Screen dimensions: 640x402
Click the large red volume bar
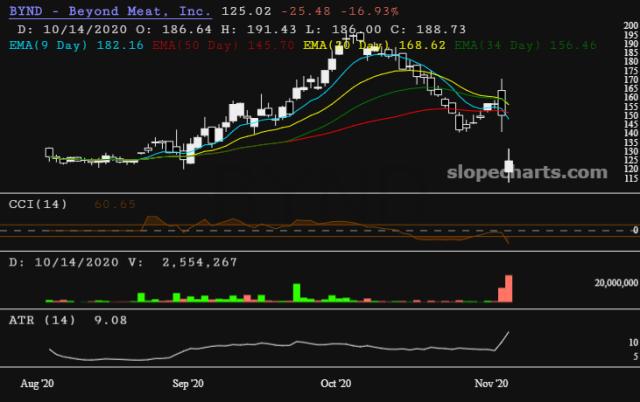(x=508, y=288)
